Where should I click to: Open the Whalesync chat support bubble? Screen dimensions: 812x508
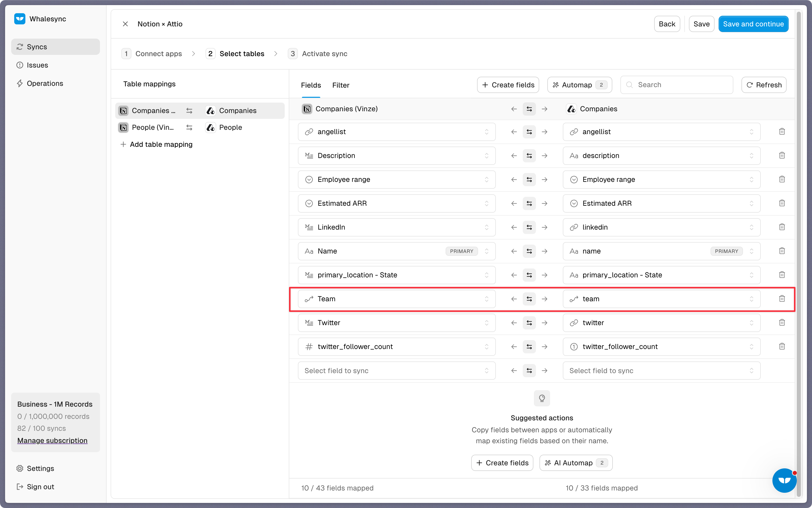point(784,480)
